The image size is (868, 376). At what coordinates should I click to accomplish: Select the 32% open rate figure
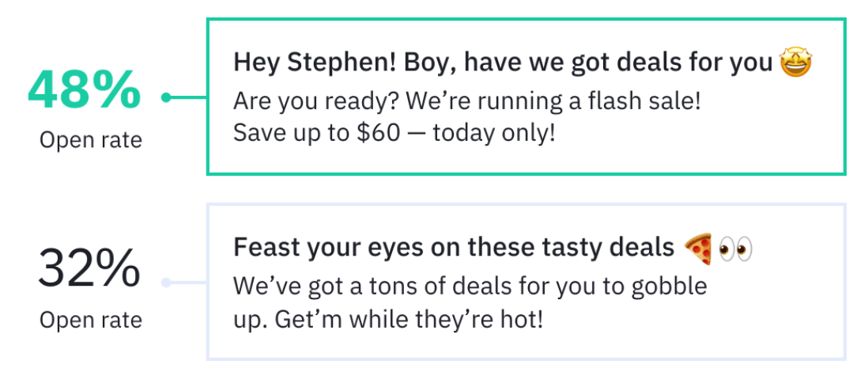[x=89, y=269]
